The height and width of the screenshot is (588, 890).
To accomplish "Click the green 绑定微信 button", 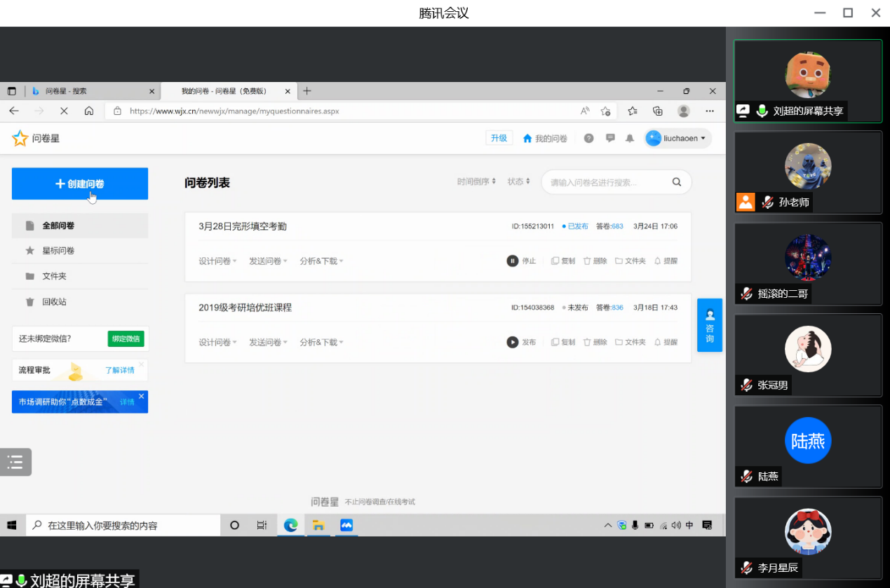I will (126, 339).
